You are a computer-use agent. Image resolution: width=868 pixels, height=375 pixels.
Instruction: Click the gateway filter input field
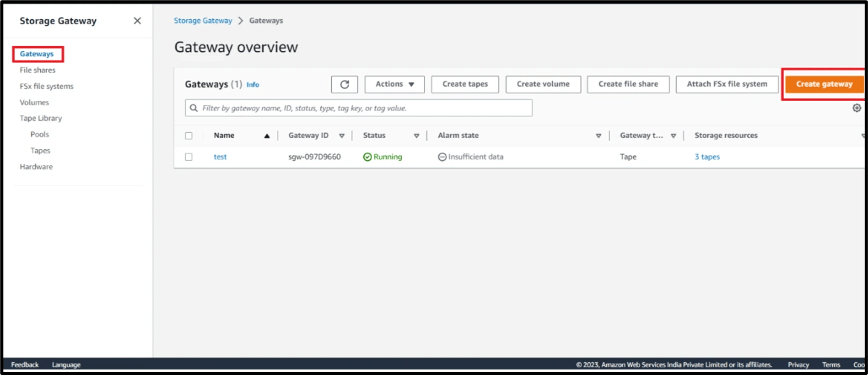[x=357, y=107]
